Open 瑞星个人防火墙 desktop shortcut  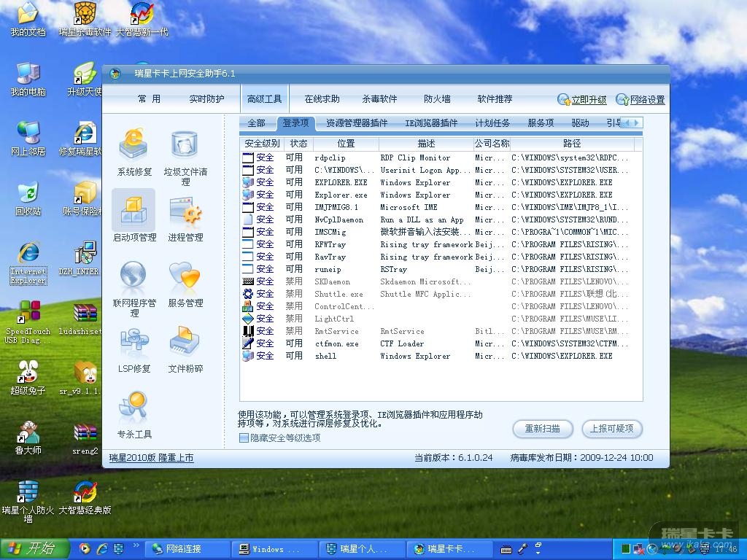click(x=28, y=502)
